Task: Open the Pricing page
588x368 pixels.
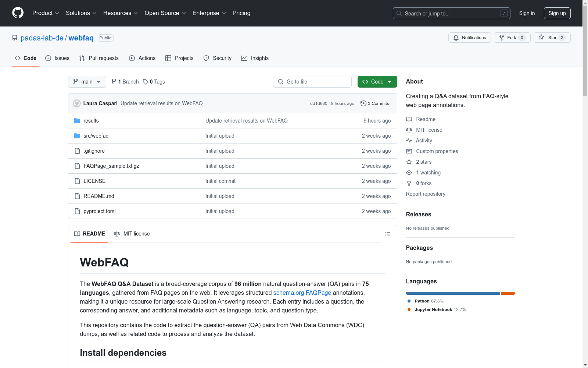Action: click(241, 13)
